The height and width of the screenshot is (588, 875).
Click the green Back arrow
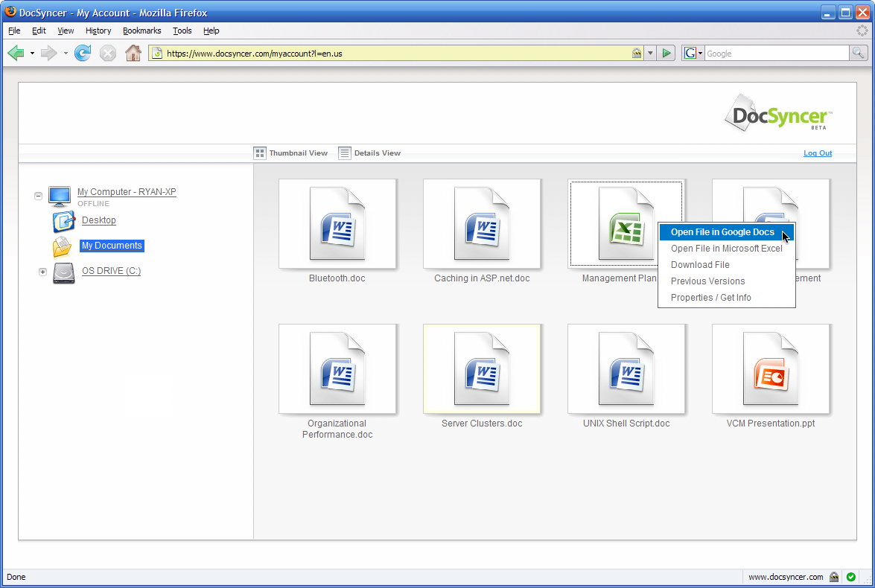[16, 53]
